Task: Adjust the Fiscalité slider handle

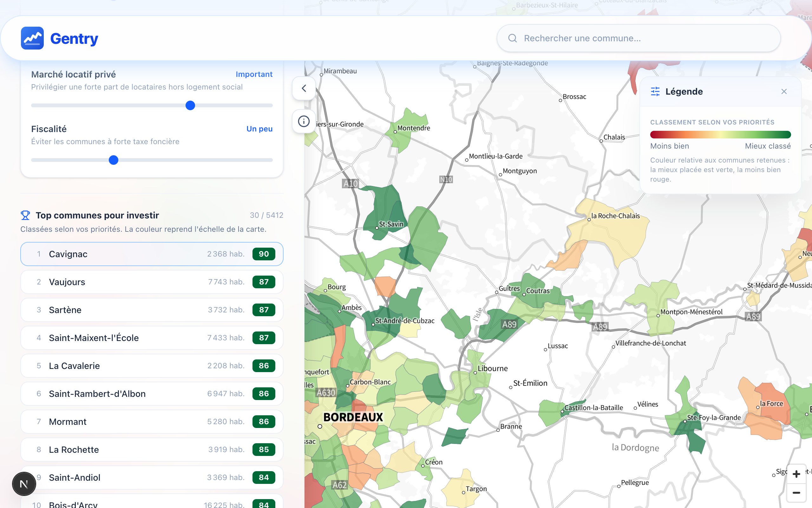Action: coord(114,160)
